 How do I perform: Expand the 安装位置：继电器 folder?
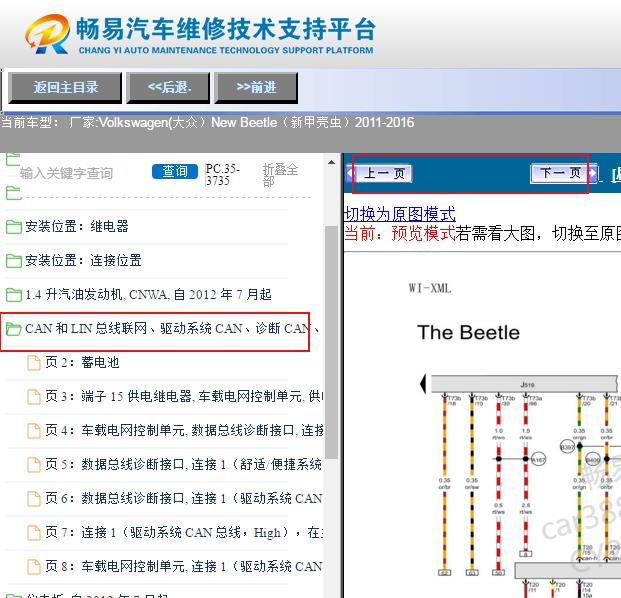[x=77, y=227]
